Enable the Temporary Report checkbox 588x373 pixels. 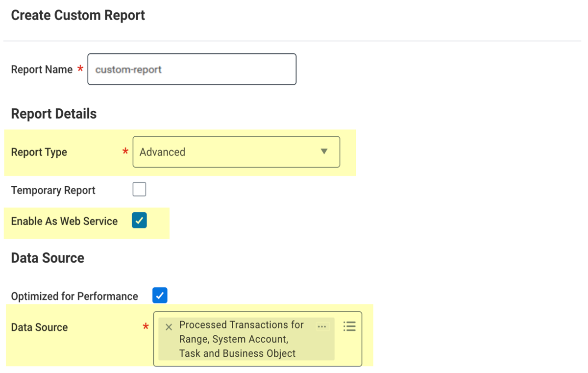click(139, 190)
